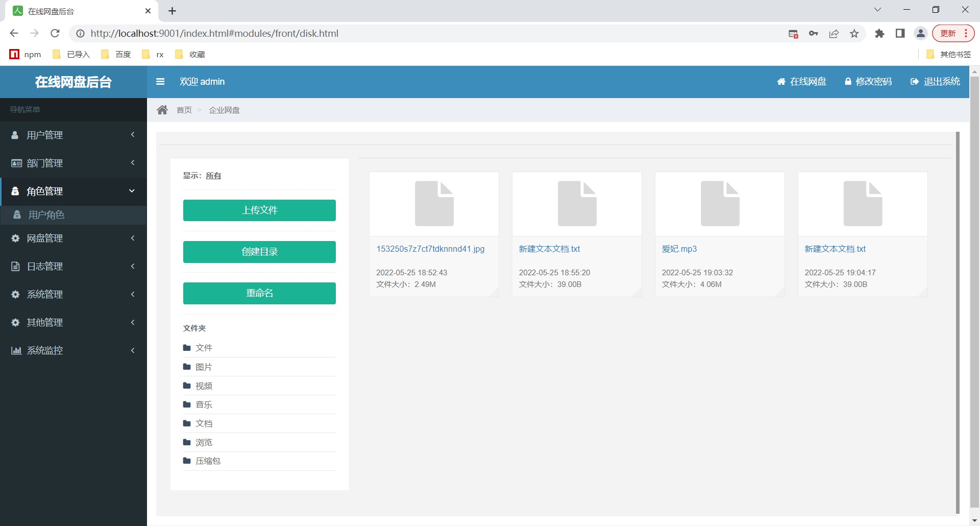Click the browser 更新 button
This screenshot has width=980, height=526.
click(x=953, y=34)
